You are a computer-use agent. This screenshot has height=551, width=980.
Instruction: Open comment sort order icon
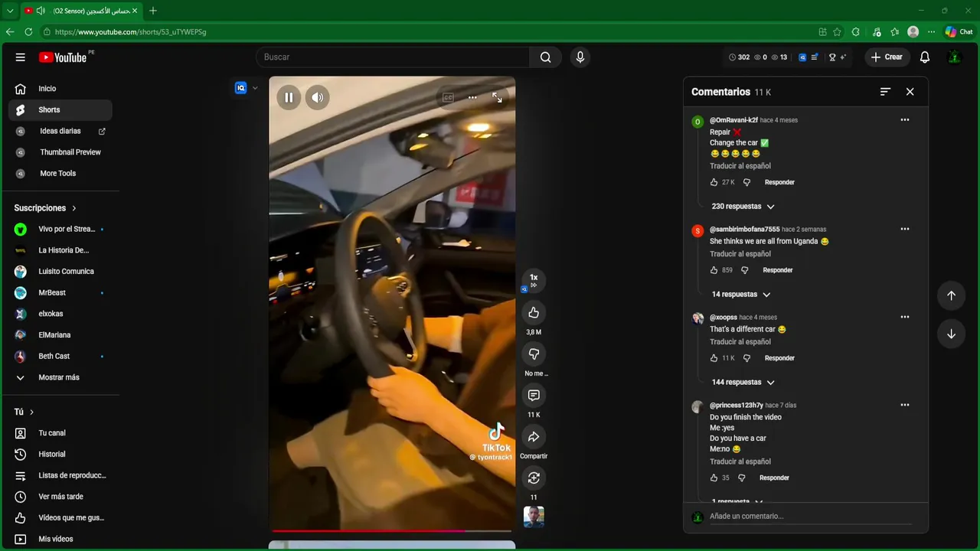pos(885,92)
